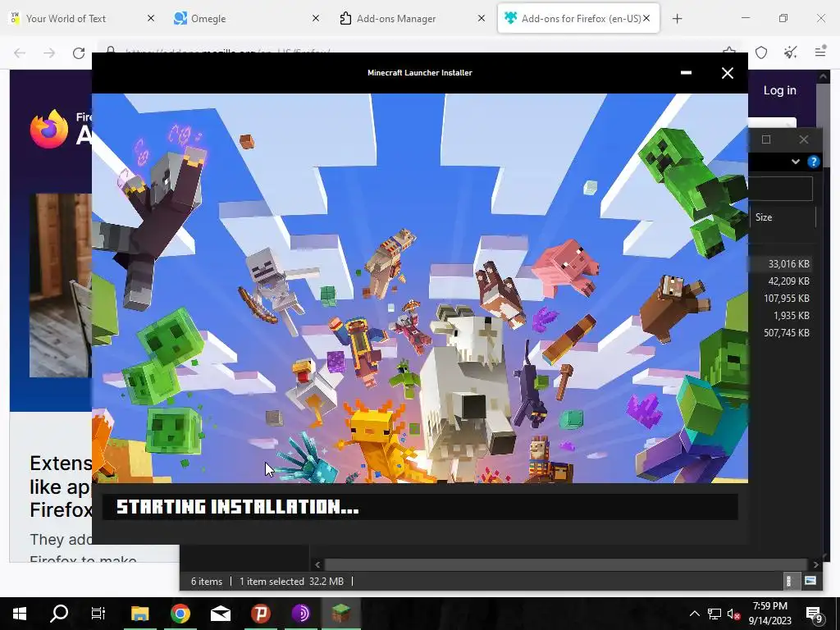The height and width of the screenshot is (630, 840).
Task: Open Google Chrome from the taskbar
Action: tap(180, 614)
